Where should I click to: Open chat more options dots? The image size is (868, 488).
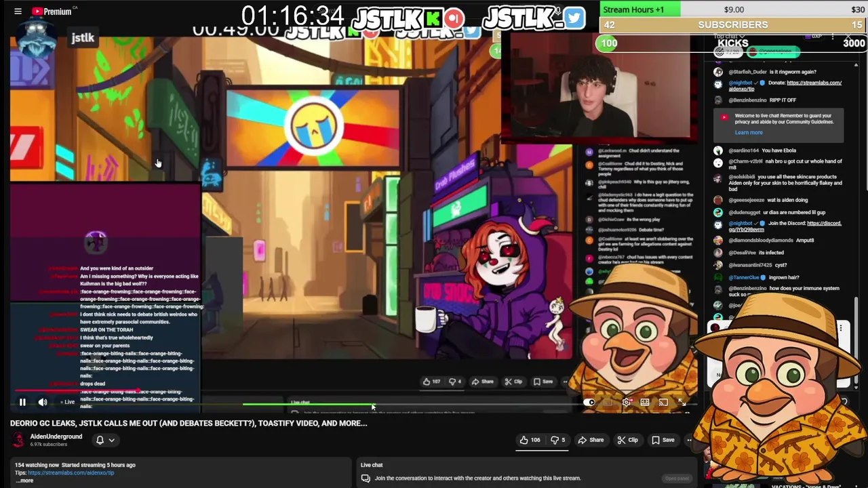[x=833, y=37]
